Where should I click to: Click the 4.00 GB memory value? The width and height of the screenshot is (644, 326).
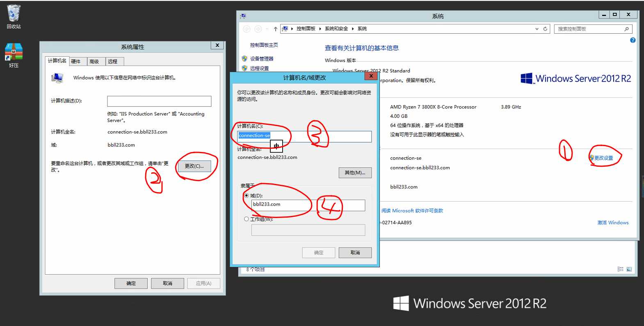[399, 116]
